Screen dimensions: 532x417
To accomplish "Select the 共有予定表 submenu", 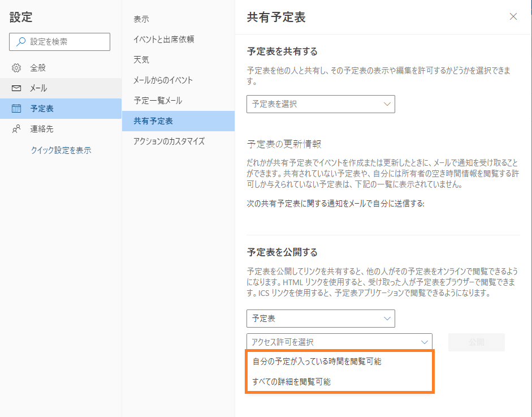I will click(178, 121).
